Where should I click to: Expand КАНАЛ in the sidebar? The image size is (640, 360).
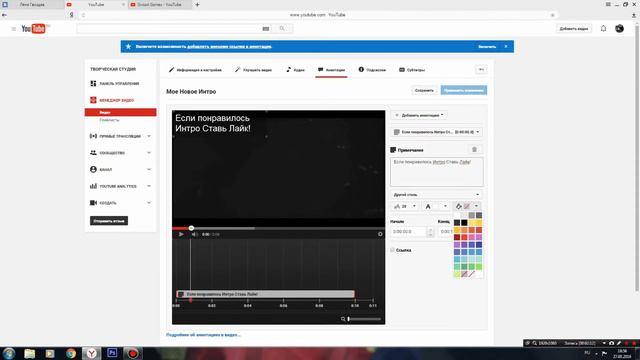tap(120, 169)
